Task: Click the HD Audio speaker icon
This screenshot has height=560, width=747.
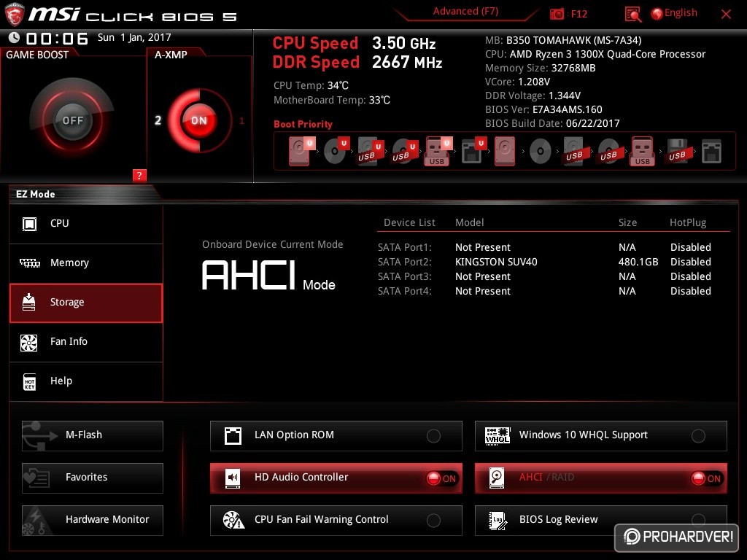Action: coord(233,478)
